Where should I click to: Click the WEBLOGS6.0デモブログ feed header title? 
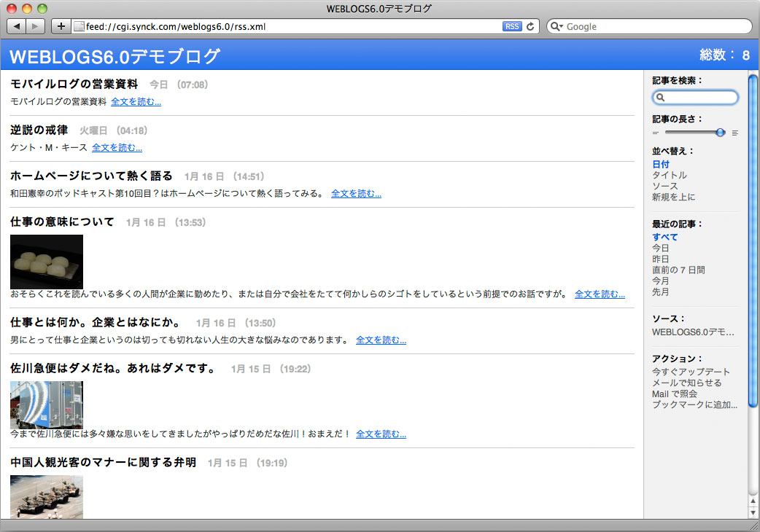(x=115, y=56)
